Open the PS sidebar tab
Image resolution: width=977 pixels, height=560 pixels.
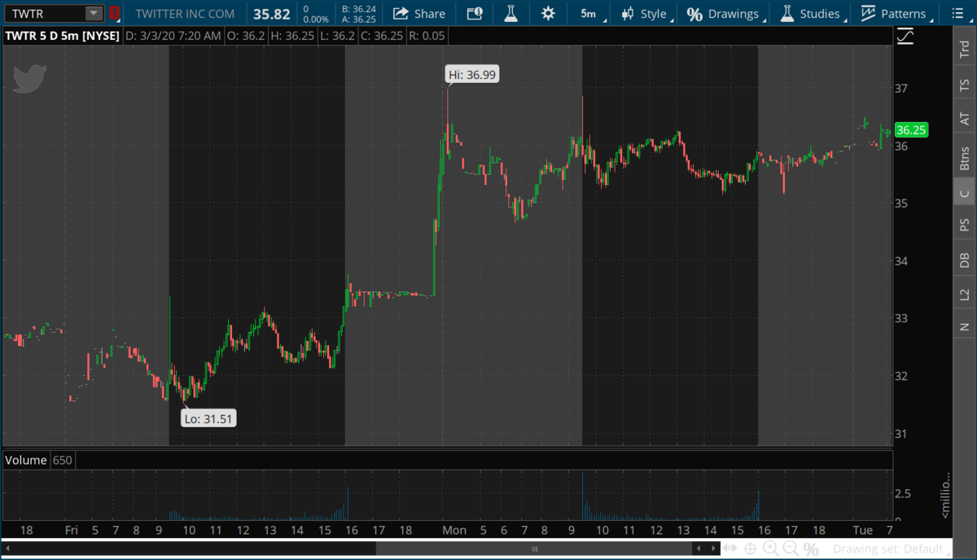[x=965, y=225]
